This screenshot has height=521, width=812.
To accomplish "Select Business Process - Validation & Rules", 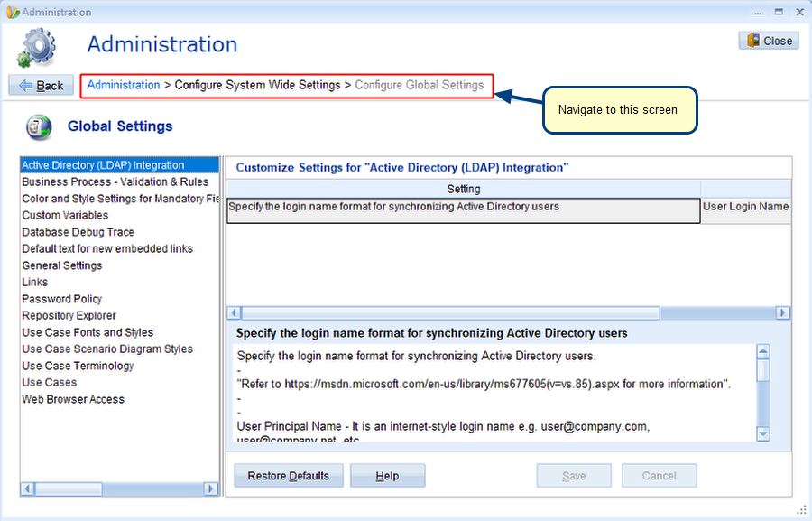I will click(115, 182).
